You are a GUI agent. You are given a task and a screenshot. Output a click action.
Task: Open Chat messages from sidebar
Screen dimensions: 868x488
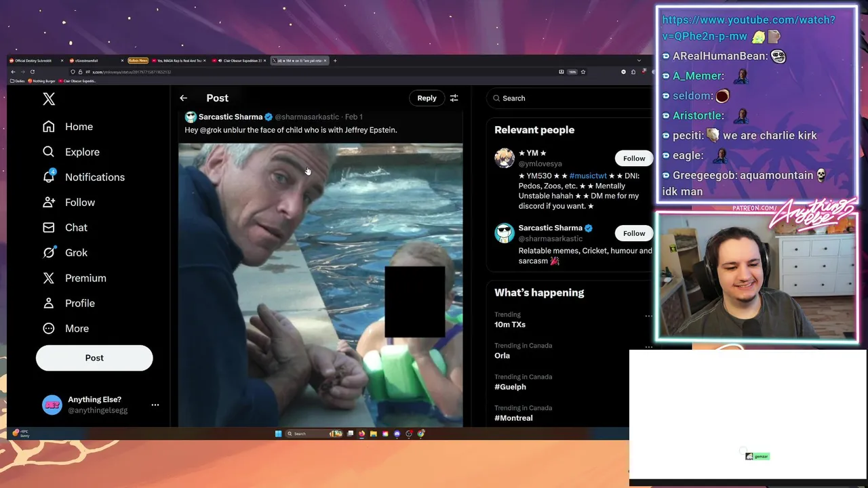(65, 227)
